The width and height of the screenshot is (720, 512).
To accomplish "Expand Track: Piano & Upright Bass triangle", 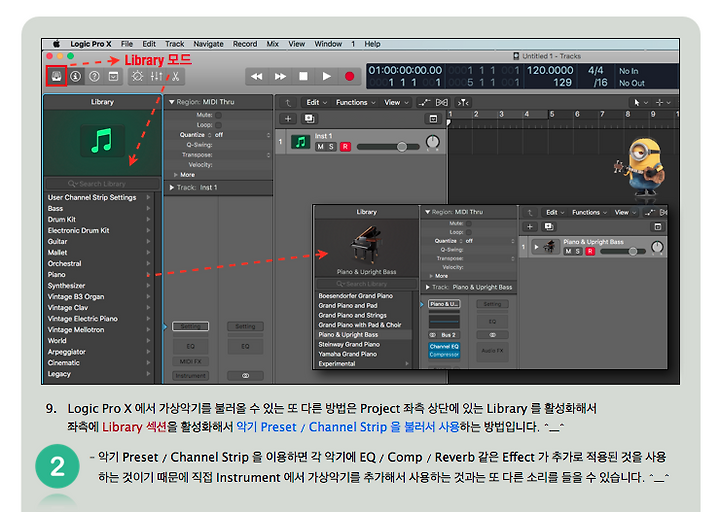I will (x=428, y=287).
